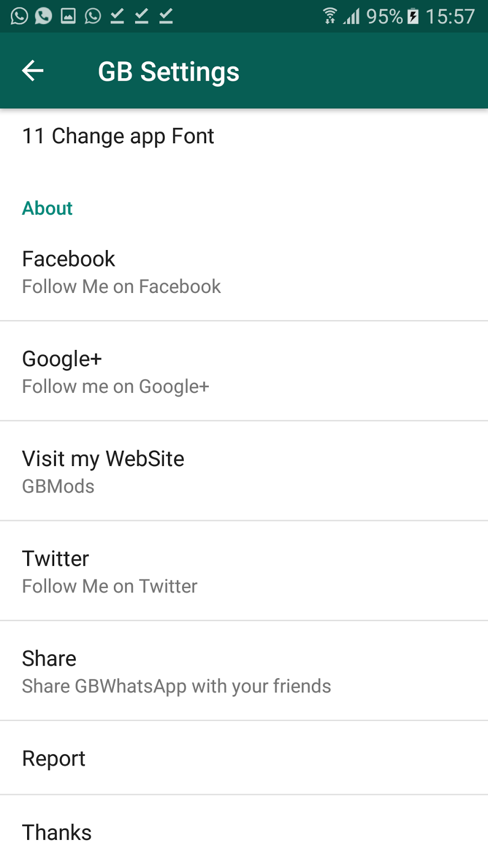The height and width of the screenshot is (868, 488).
Task: Tap the Wi-Fi signal icon
Action: (330, 16)
